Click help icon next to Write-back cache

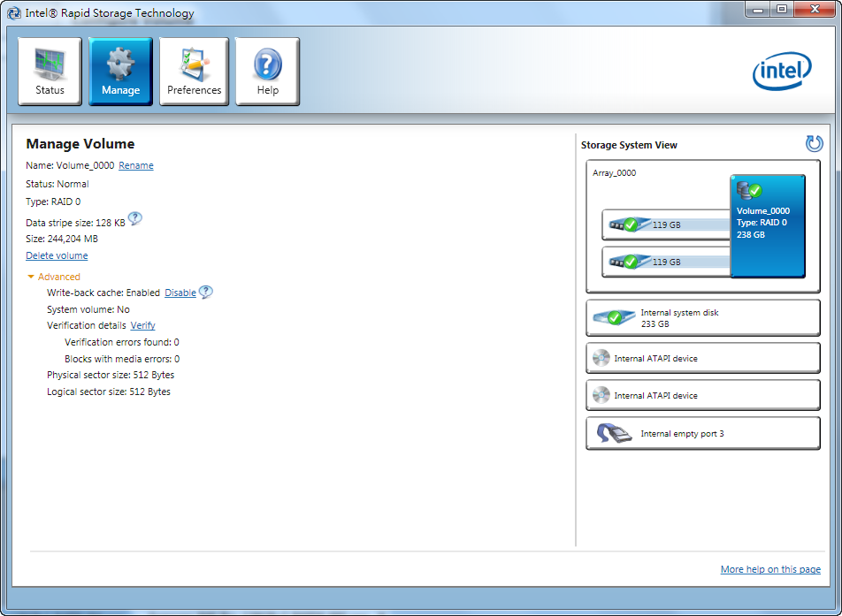205,293
